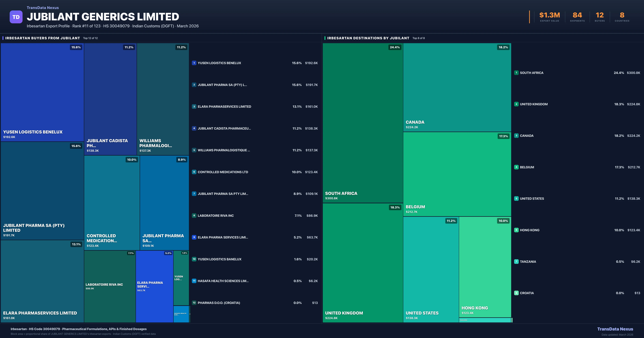
Task: Select the Yusen Logistics Benelux treemap block
Action: (x=42, y=92)
